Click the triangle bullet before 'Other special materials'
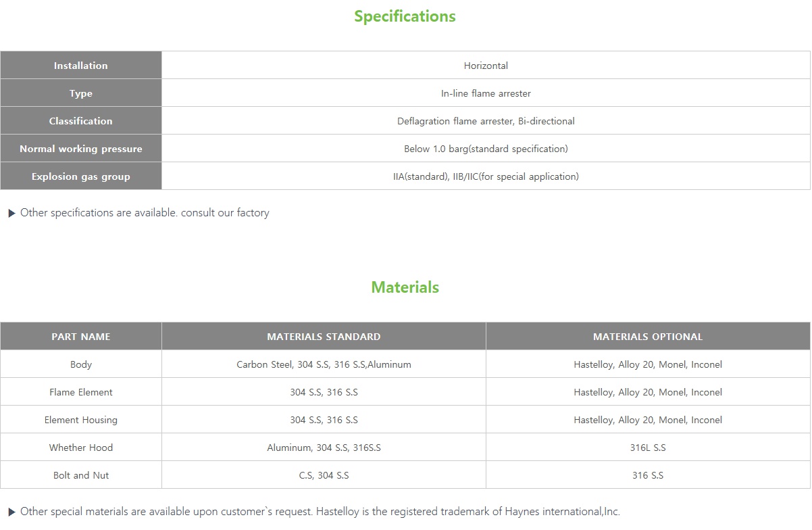 pos(11,512)
